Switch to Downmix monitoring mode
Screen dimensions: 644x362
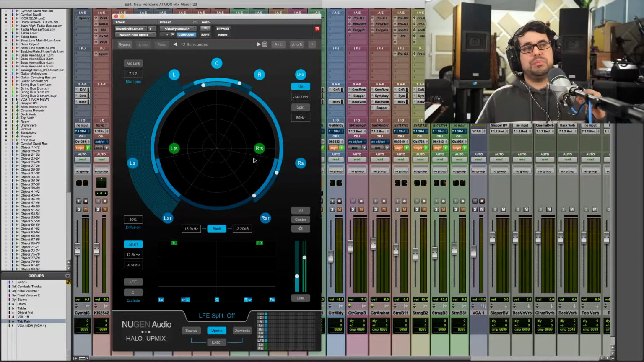(242, 331)
